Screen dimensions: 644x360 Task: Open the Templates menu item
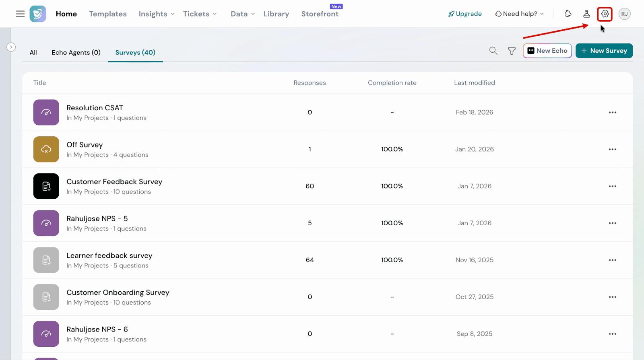[108, 14]
